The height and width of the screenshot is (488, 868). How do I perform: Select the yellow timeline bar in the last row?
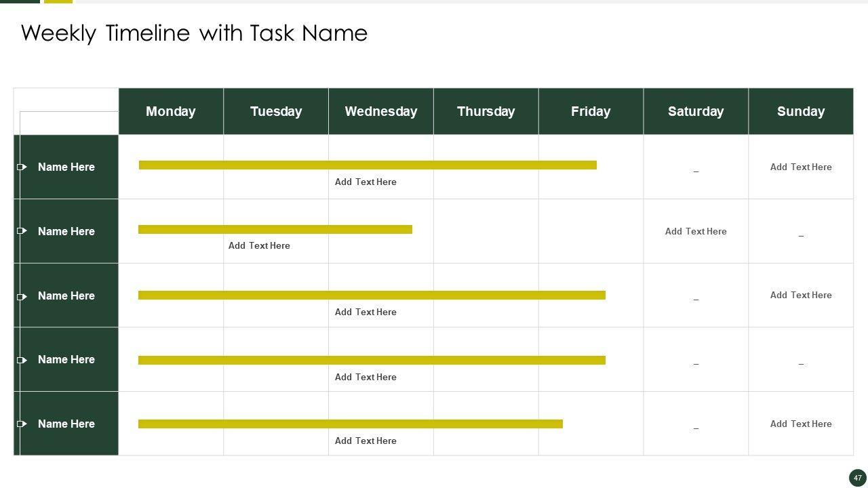click(x=351, y=424)
